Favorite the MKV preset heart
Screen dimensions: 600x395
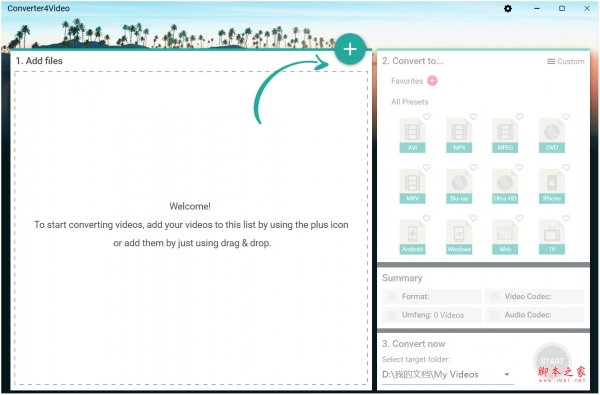[427, 168]
